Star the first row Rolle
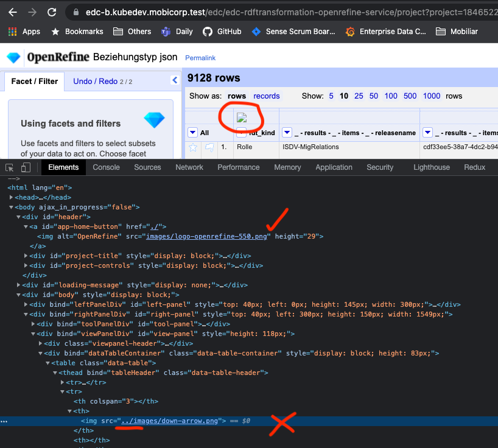 pos(193,147)
